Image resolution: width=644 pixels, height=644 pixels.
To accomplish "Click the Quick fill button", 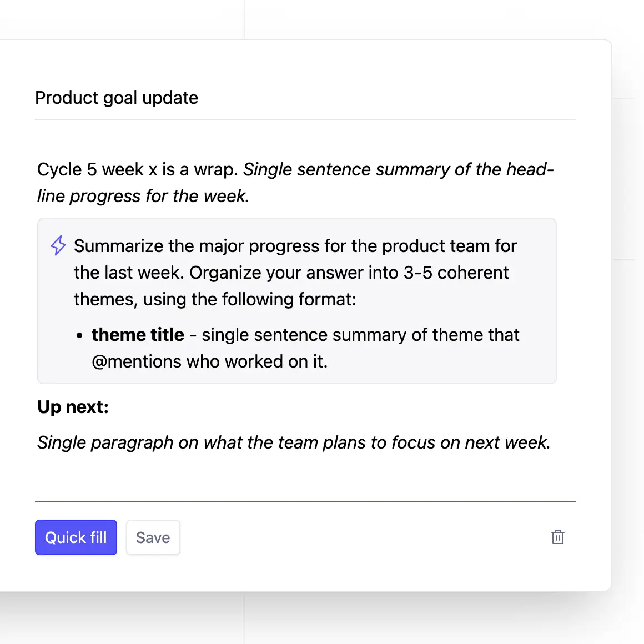I will [x=76, y=537].
